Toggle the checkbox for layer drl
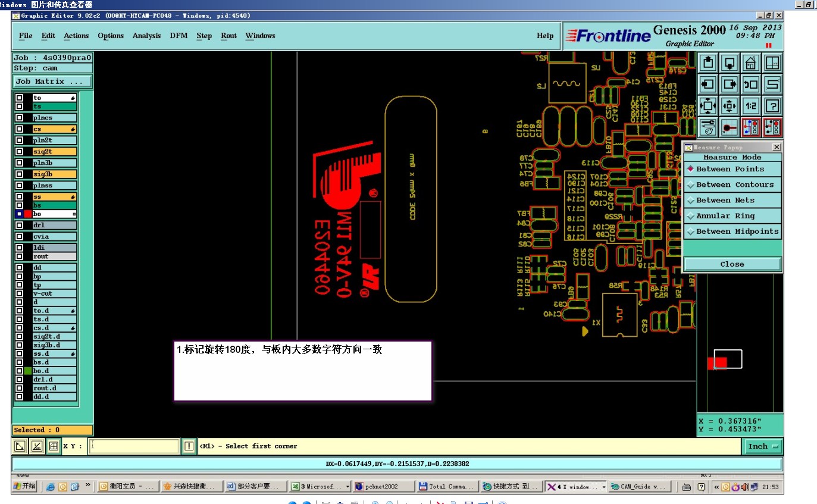Image resolution: width=817 pixels, height=504 pixels. coord(20,226)
